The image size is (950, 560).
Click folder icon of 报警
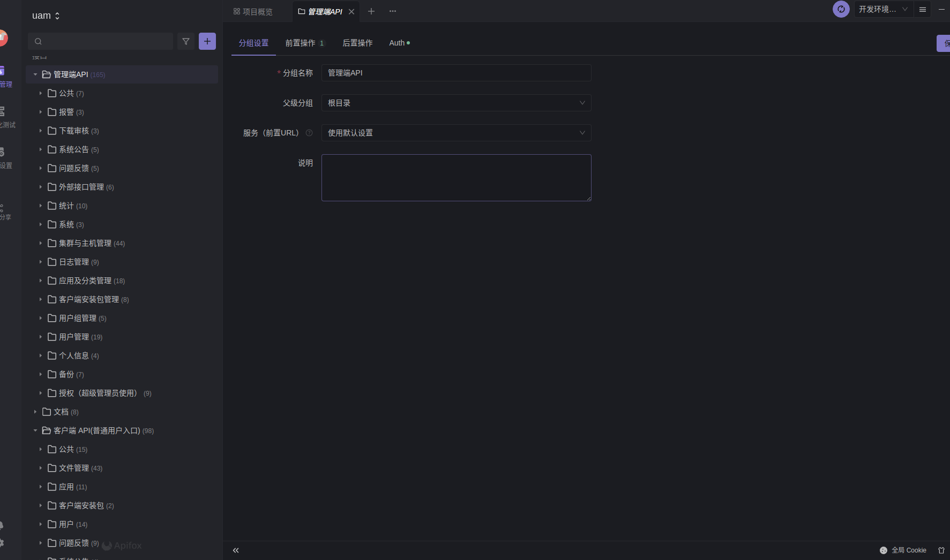tap(52, 112)
